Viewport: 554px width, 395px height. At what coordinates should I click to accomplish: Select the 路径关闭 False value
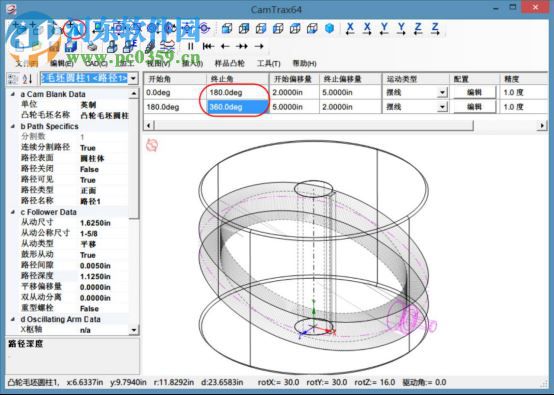click(x=89, y=170)
